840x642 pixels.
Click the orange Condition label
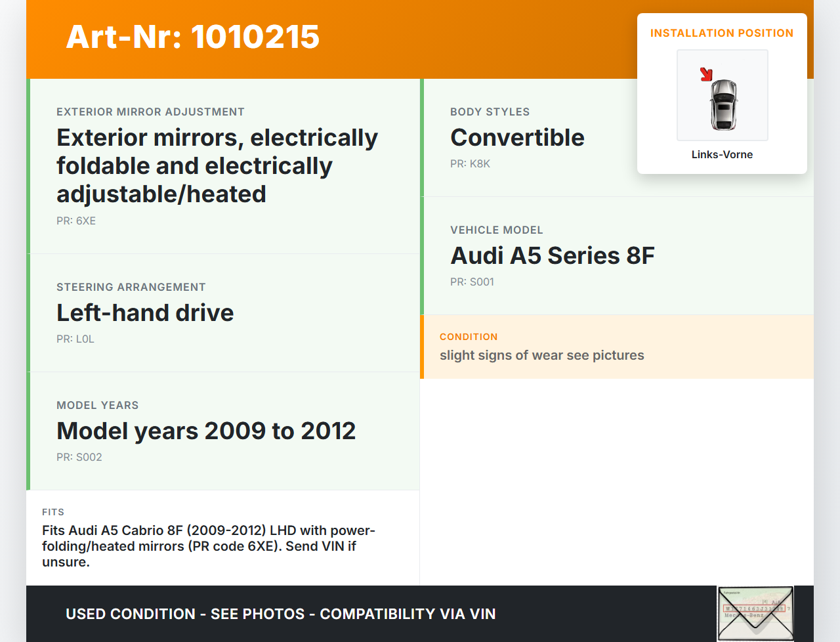[x=469, y=337]
